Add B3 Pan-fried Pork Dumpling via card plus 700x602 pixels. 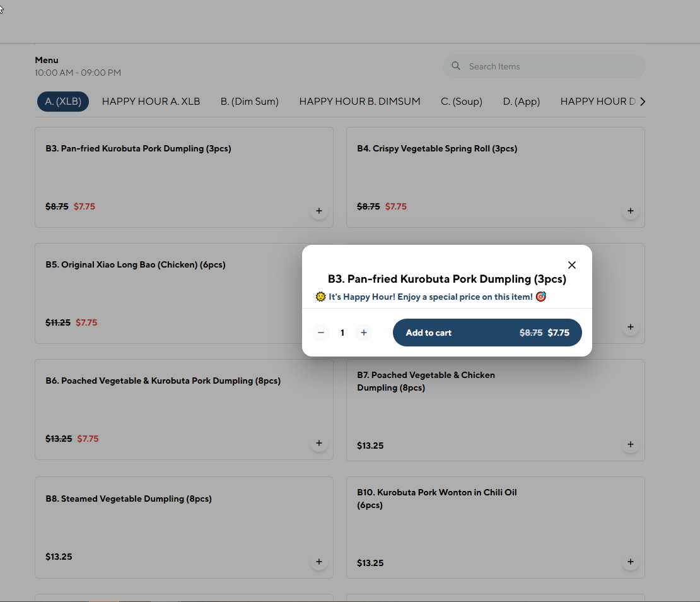[318, 211]
